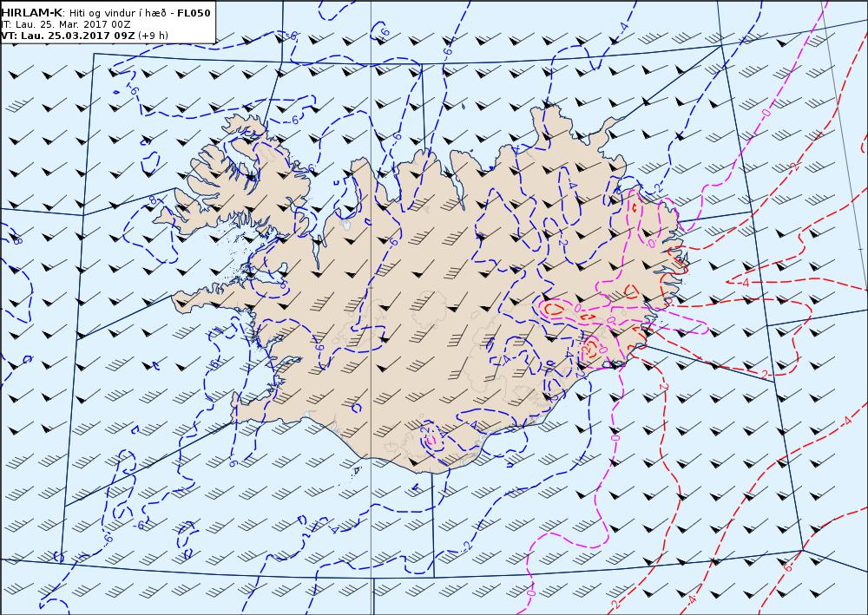868x615 pixels.
Task: Click the 'Hiti og vindur í hæð' caption
Action: (x=118, y=13)
